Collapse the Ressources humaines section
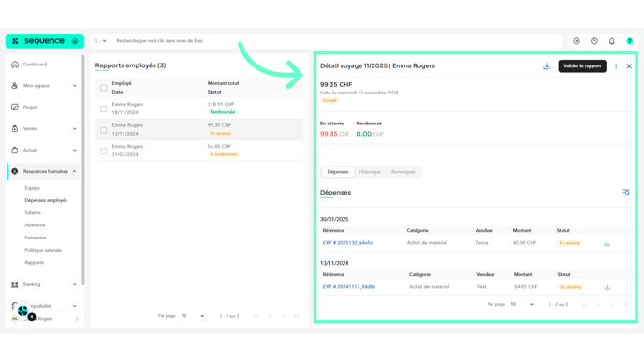644x362 pixels. 74,171
